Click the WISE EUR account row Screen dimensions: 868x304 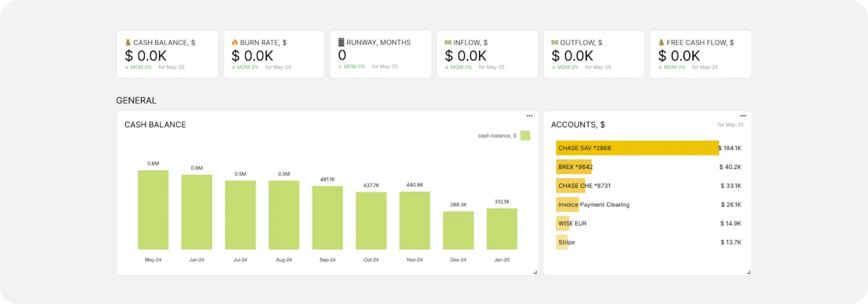(649, 223)
